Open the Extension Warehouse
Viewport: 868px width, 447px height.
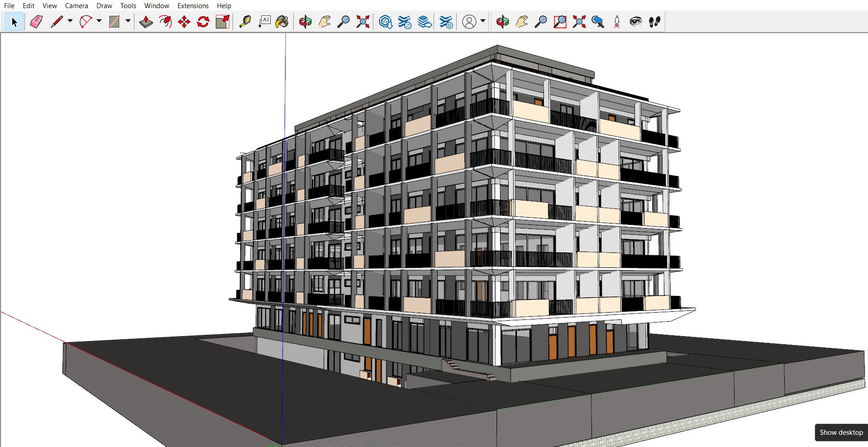coord(405,22)
